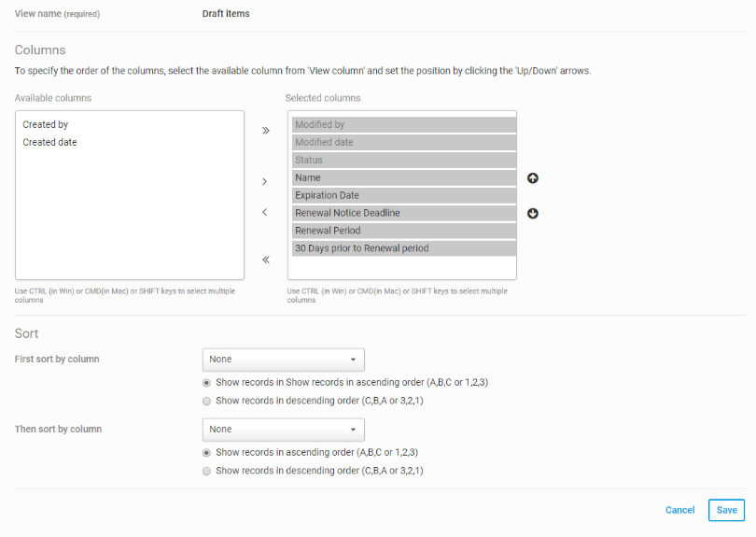The image size is (756, 537).
Task: Click the single right arrow to add column
Action: (x=264, y=181)
